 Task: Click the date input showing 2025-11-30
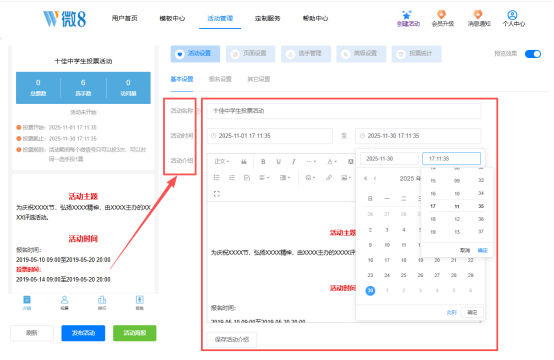[389, 159]
